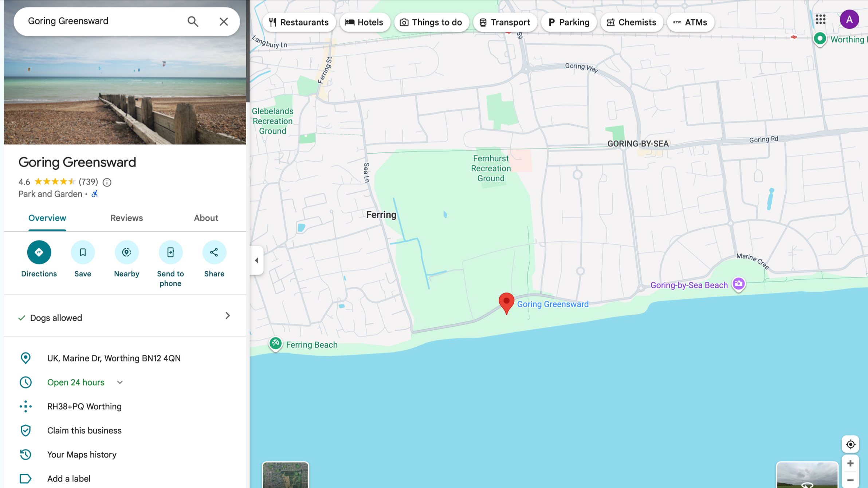Click the 739 reviews count
This screenshot has height=488, width=868.
(89, 182)
